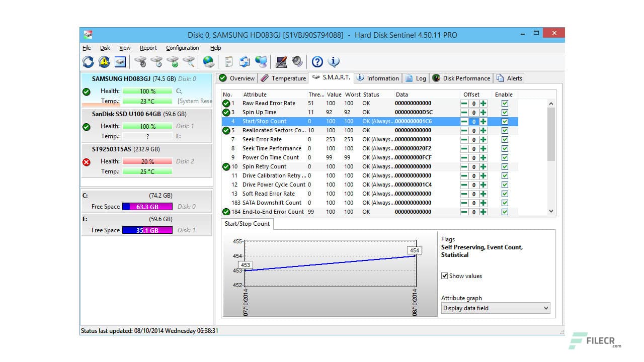Screen dimensions: 644x362
Task: Open the Configuration menu
Action: pyautogui.click(x=182, y=48)
